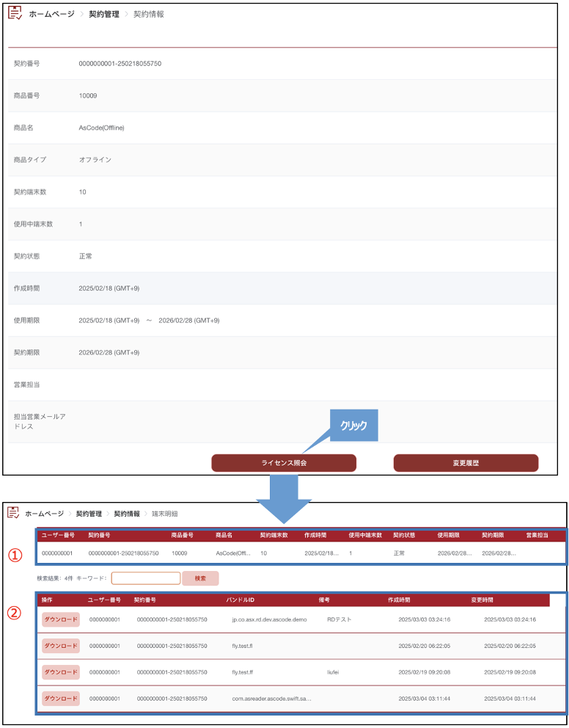The image size is (569, 728).
Task: Click 契約情報 in the lower breadcrumb
Action: pyautogui.click(x=128, y=514)
